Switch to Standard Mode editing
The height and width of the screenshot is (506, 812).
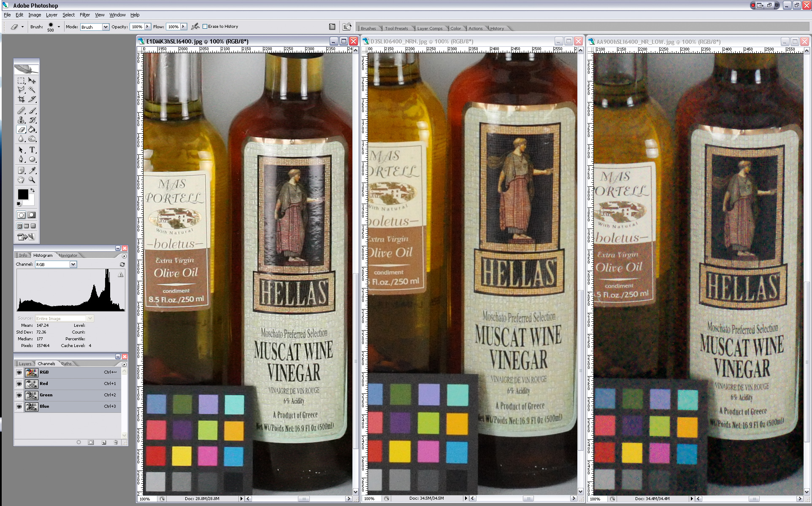(21, 215)
